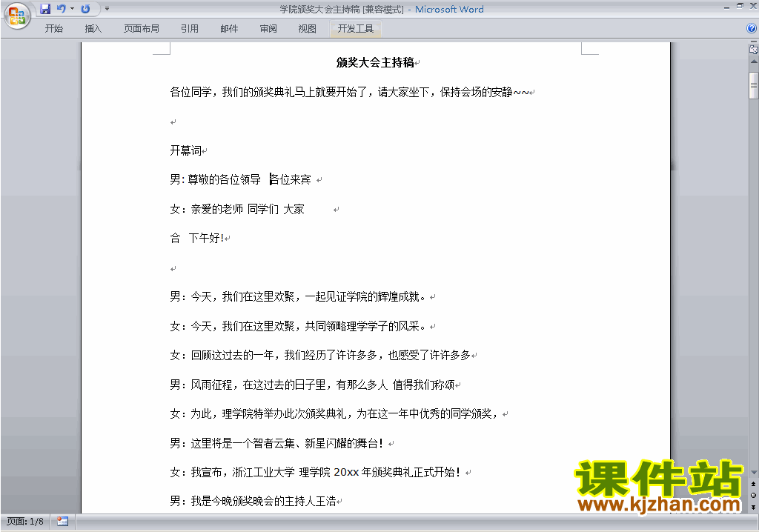The height and width of the screenshot is (532, 759).
Task: Jump to previous page with the double-up arrow
Action: coord(754,484)
